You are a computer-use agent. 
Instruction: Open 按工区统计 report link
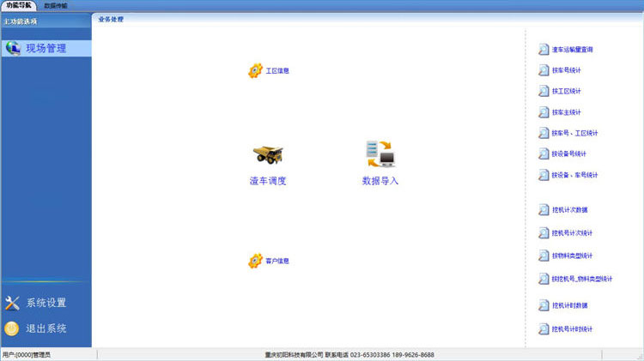click(567, 91)
